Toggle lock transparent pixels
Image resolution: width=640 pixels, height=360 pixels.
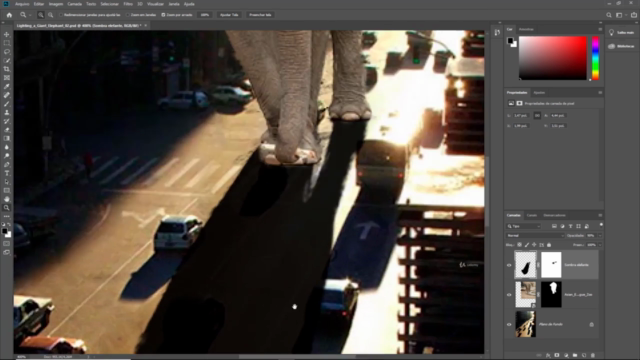point(519,245)
